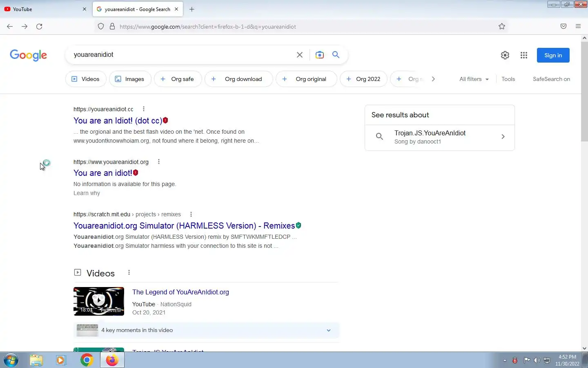Bookmark this page with the star
Image resolution: width=588 pixels, height=368 pixels.
click(x=502, y=27)
